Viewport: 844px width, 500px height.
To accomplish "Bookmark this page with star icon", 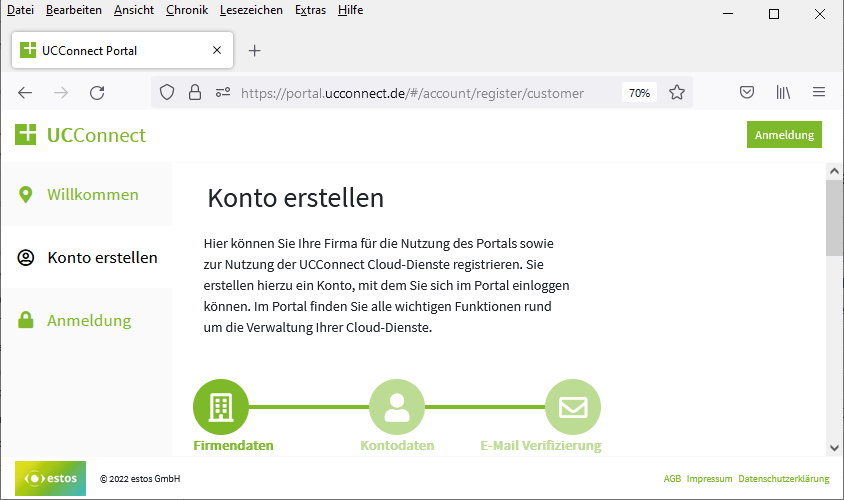I will point(677,93).
